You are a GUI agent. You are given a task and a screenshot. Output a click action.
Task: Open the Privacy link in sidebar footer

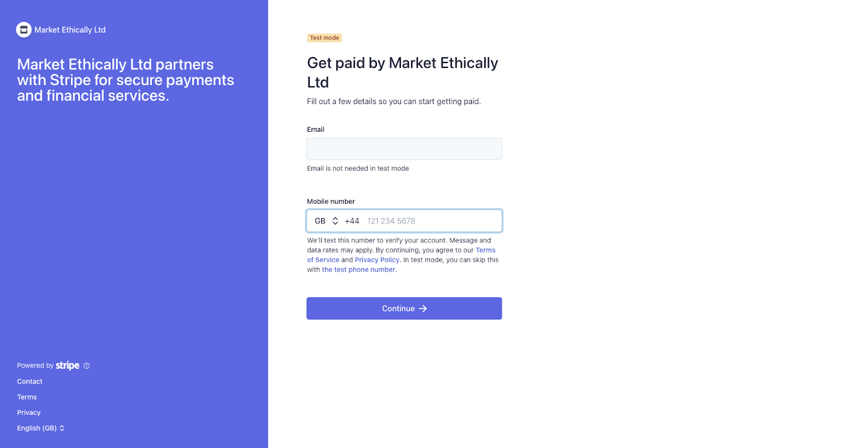coord(29,413)
